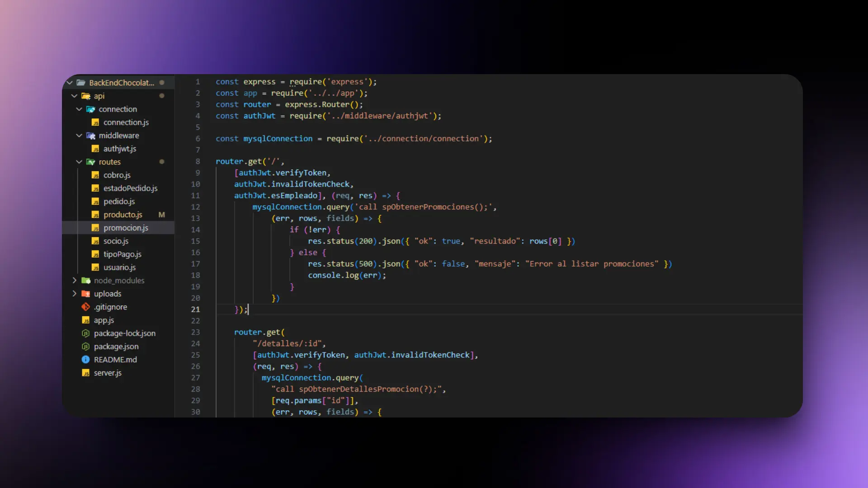Click the JS icon beside server.js
Screen dimensions: 868x488
(x=86, y=373)
